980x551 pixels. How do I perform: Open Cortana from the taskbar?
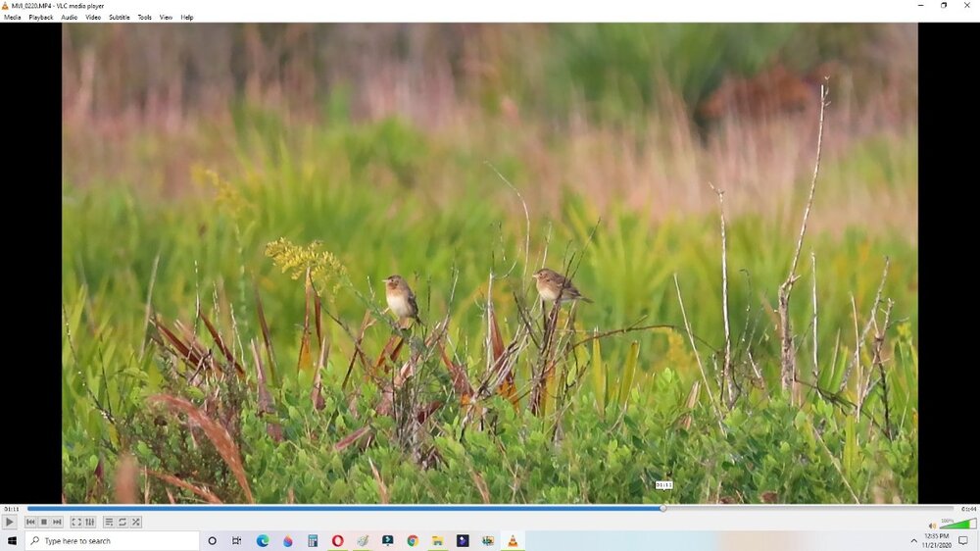point(212,541)
